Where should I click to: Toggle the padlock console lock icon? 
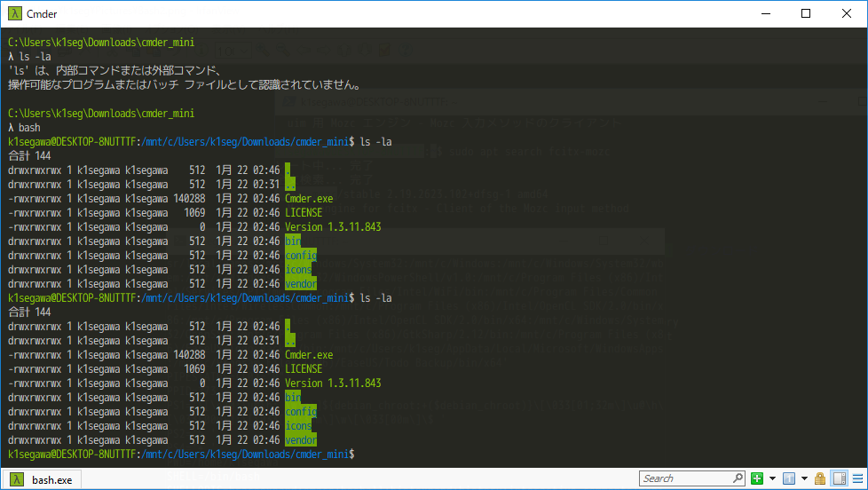tap(820, 478)
